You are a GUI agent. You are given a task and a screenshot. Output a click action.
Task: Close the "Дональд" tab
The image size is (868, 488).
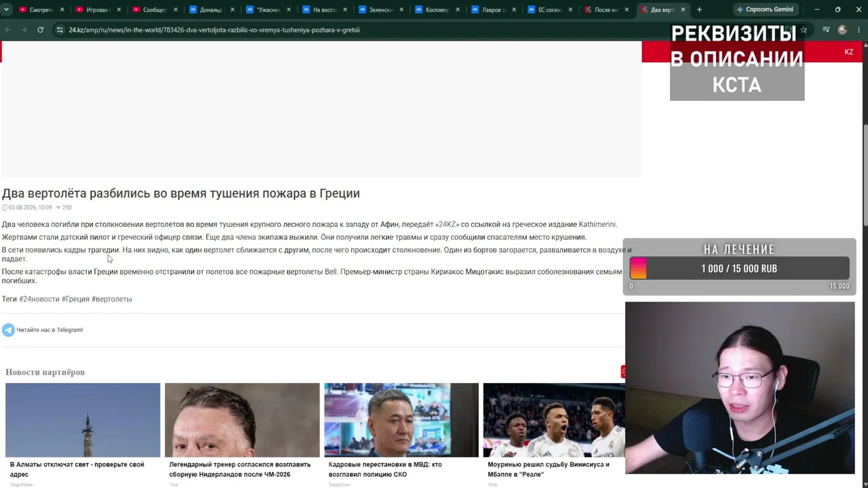pos(232,9)
